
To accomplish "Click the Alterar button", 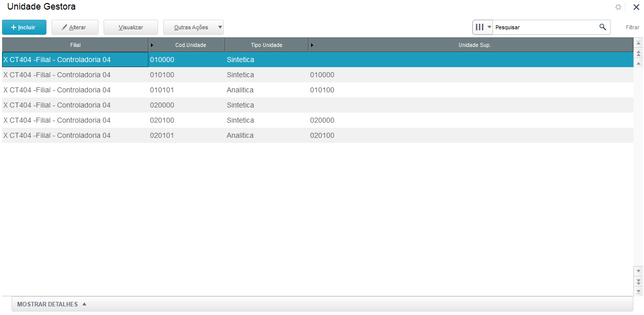I will click(x=75, y=27).
